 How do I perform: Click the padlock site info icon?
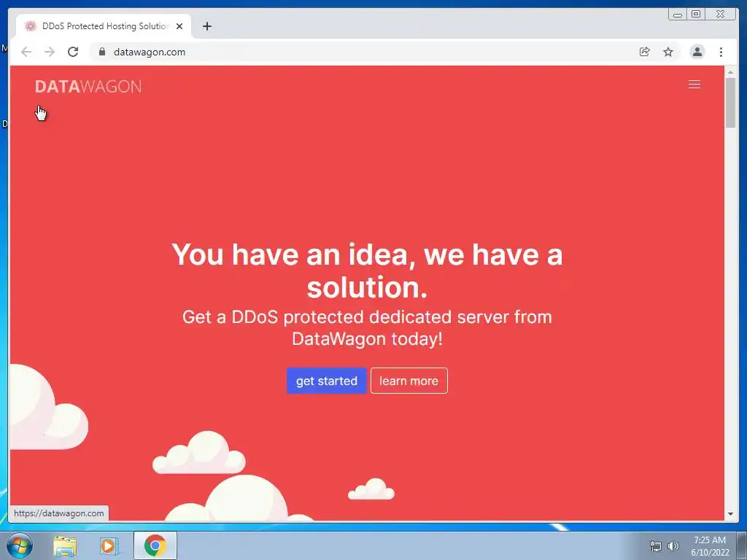[x=101, y=52]
